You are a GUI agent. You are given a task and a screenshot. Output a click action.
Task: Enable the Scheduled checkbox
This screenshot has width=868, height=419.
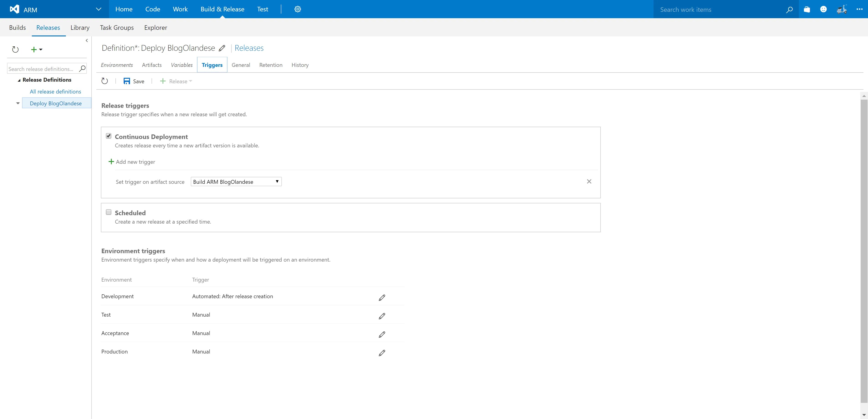109,212
